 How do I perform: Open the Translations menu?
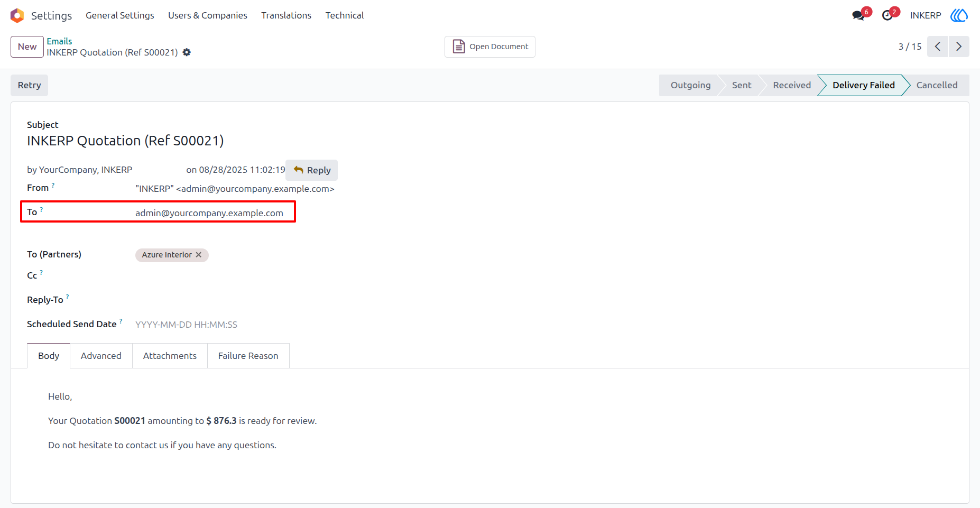pos(286,15)
